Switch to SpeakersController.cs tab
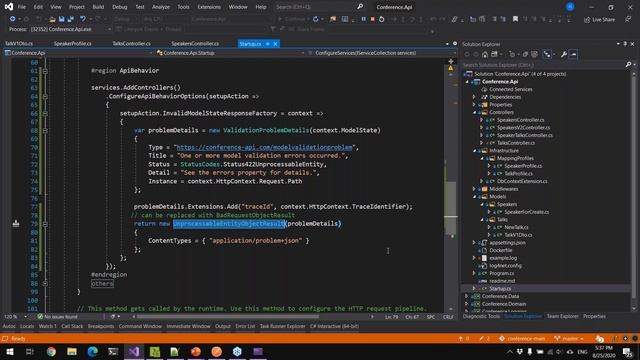 pos(195,44)
